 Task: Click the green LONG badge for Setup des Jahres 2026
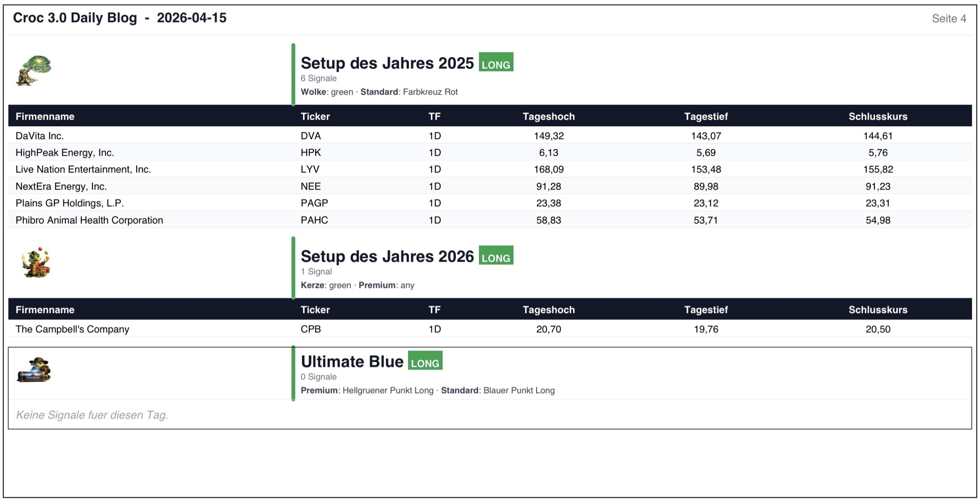tap(495, 256)
